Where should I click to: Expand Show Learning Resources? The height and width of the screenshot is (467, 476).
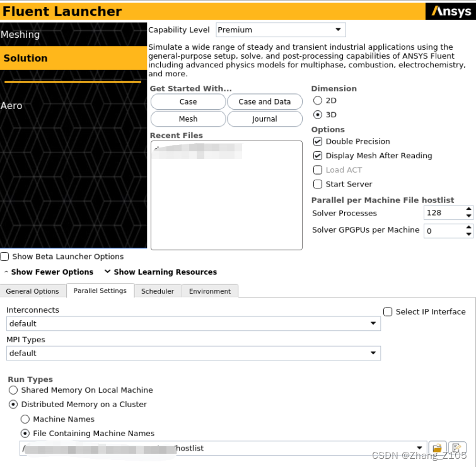pyautogui.click(x=161, y=272)
